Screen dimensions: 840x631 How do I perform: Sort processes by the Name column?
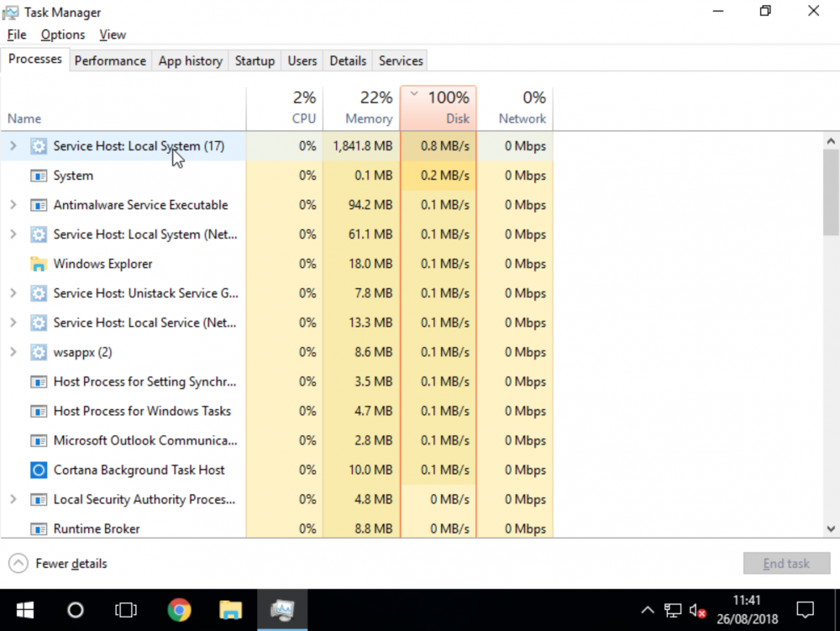point(123,108)
